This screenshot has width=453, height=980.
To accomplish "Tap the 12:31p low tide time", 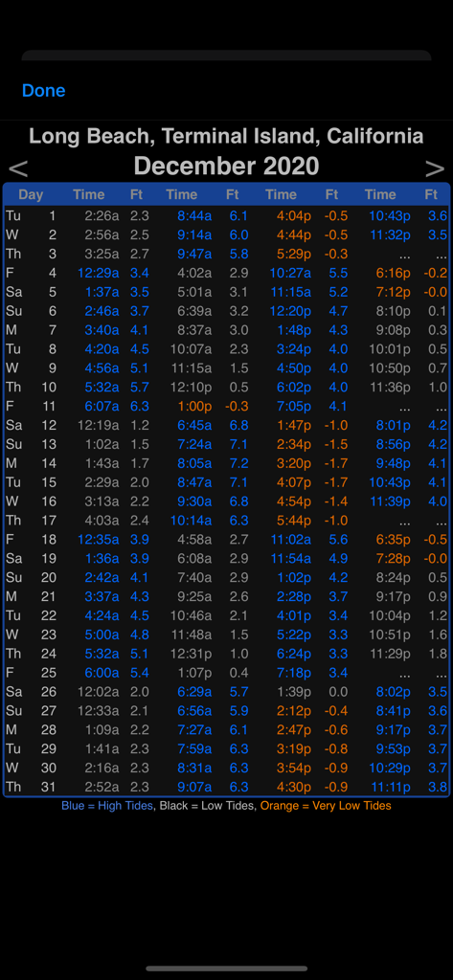I will point(191,654).
